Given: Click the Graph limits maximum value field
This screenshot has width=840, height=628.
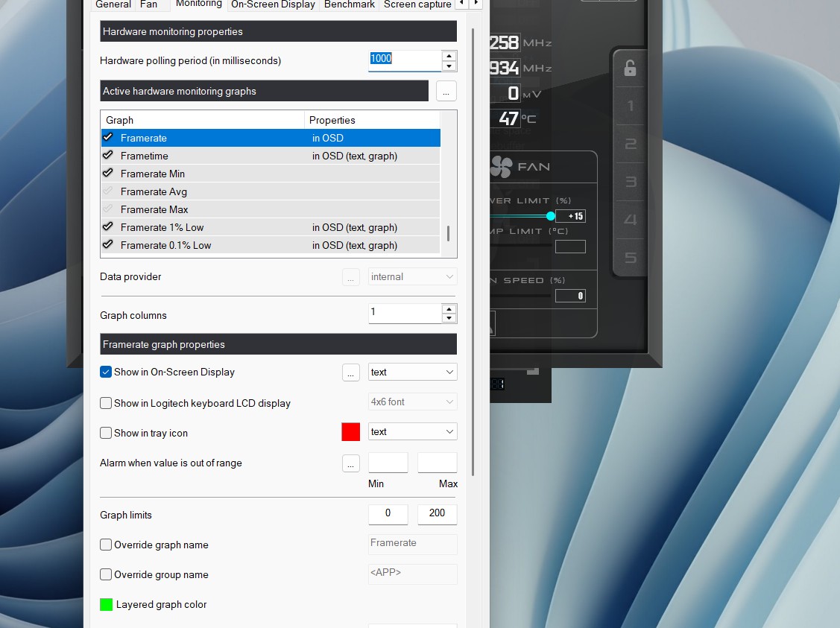Looking at the screenshot, I should 437,513.
